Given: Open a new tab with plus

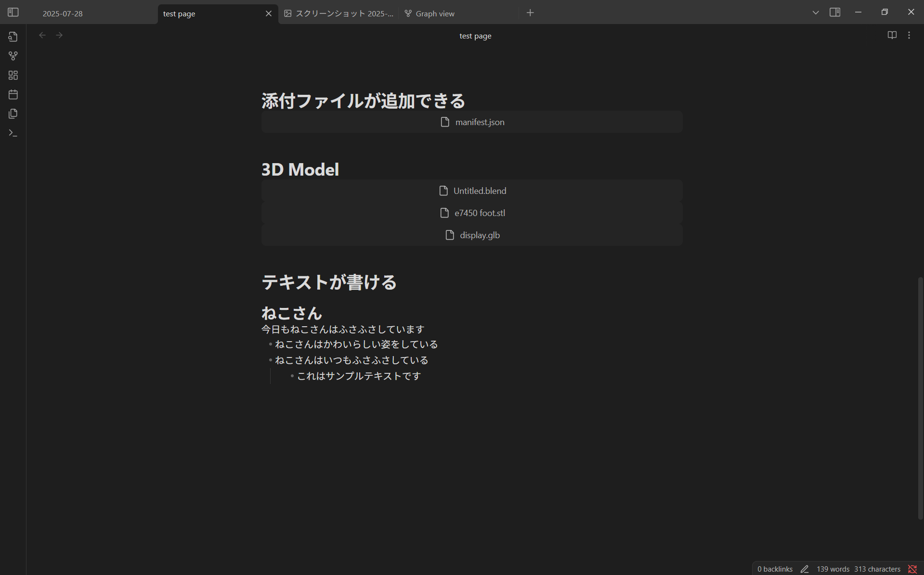Looking at the screenshot, I should coord(530,13).
